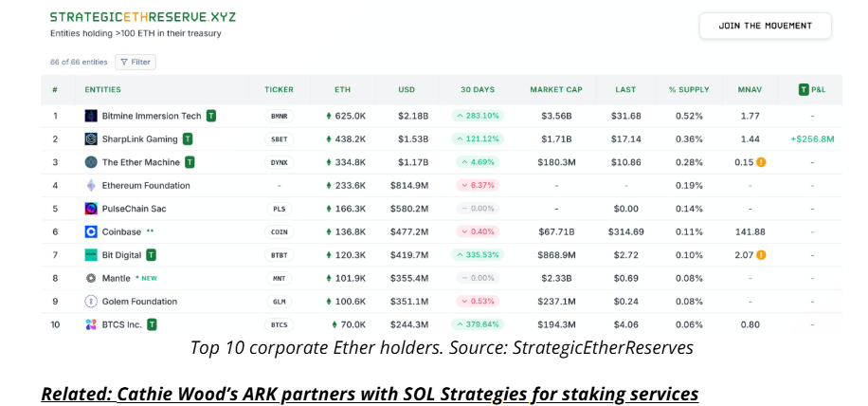The height and width of the screenshot is (406, 868).
Task: Click the BTCS Inc. logo icon
Action: (91, 324)
